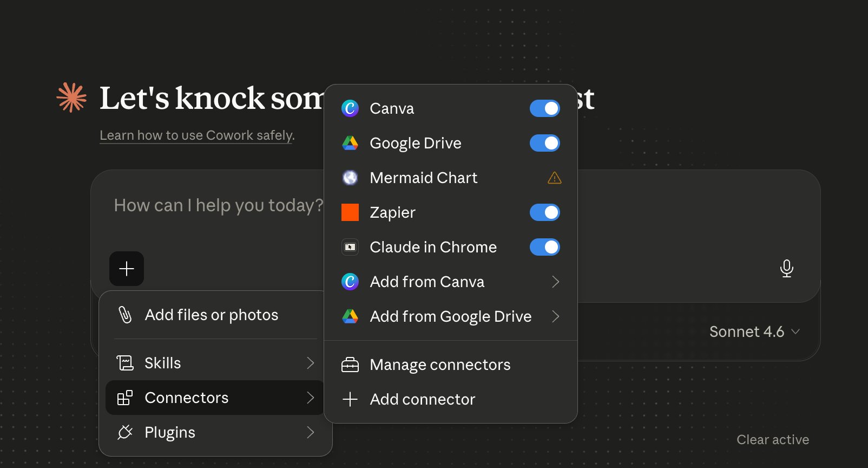This screenshot has height=468, width=868.
Task: Switch off Claude in Chrome toggle
Action: click(545, 247)
